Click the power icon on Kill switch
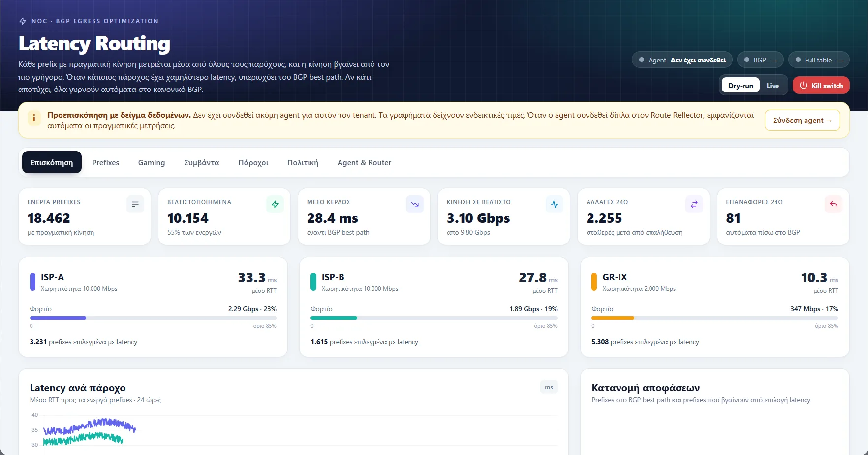The image size is (868, 455). (804, 85)
